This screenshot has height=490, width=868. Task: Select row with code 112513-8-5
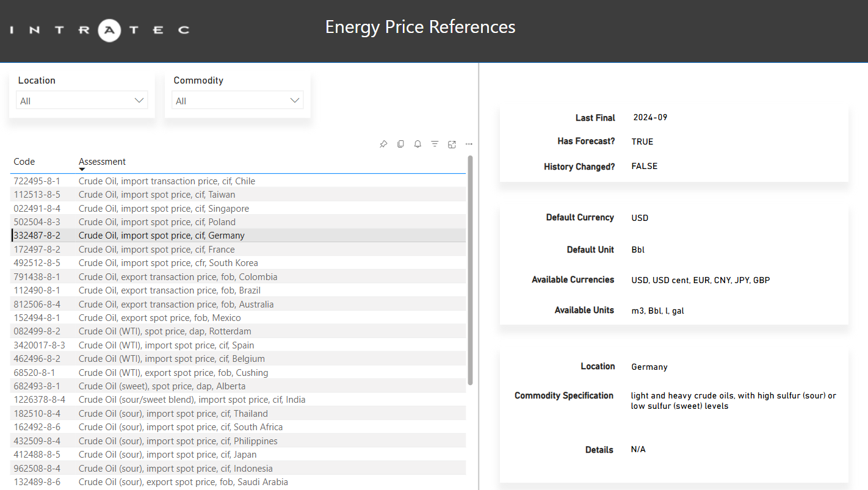click(37, 195)
